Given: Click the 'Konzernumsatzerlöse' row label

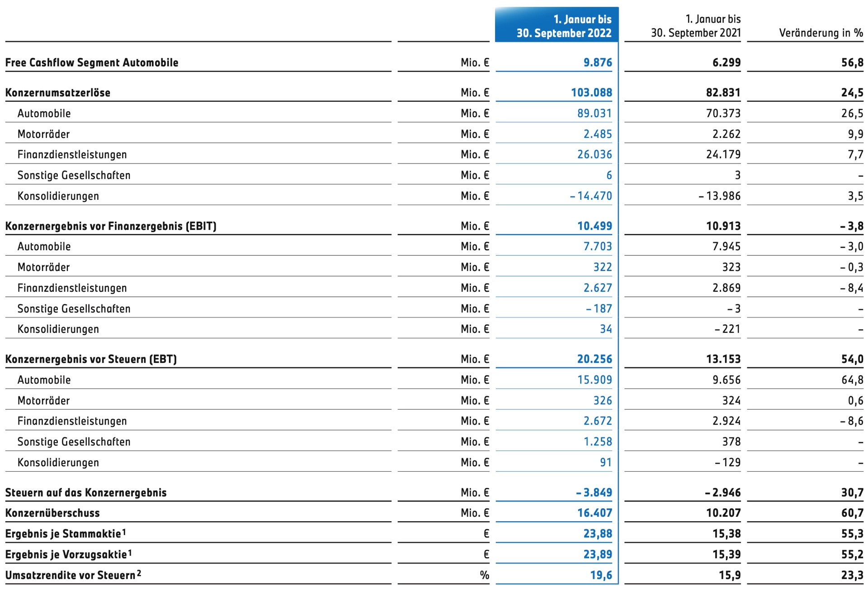Looking at the screenshot, I should coord(58,93).
